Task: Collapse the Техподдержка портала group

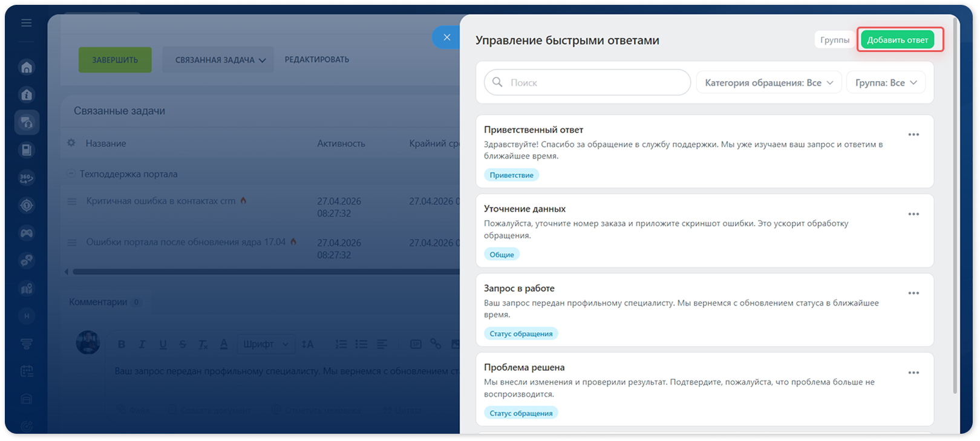Action: click(71, 174)
